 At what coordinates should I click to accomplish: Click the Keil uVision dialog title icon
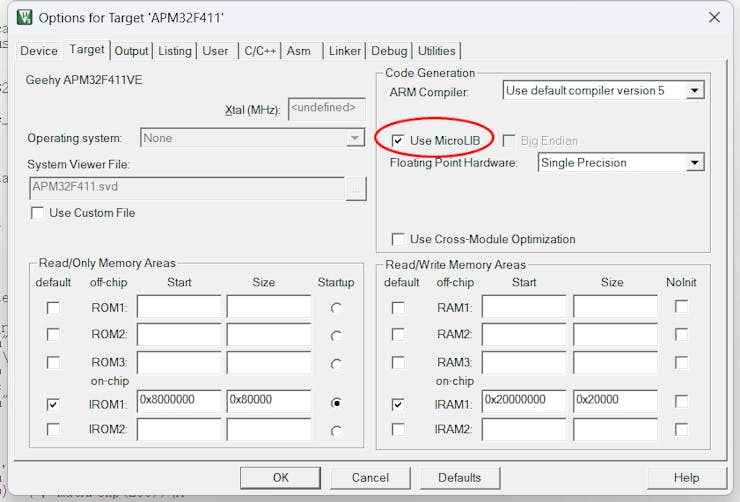pos(24,17)
